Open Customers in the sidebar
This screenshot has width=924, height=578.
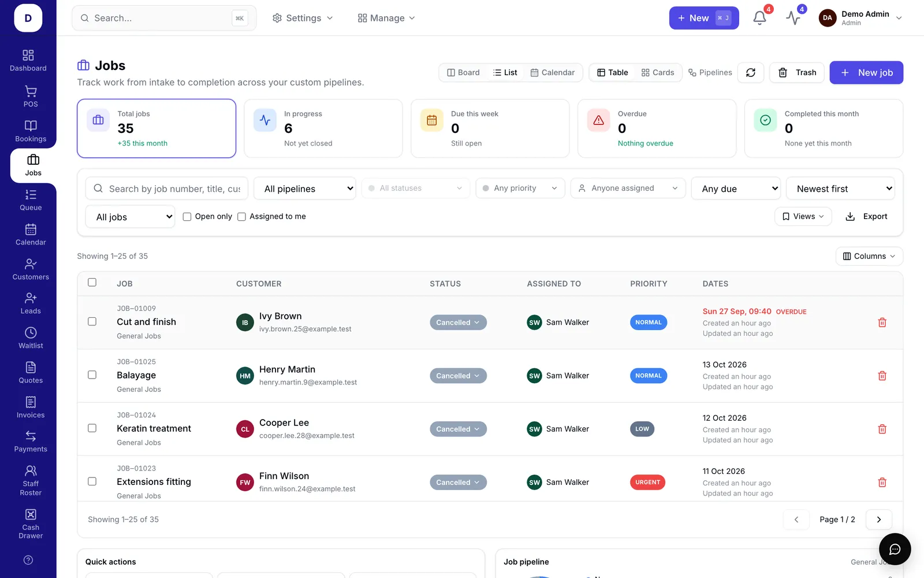(x=31, y=269)
